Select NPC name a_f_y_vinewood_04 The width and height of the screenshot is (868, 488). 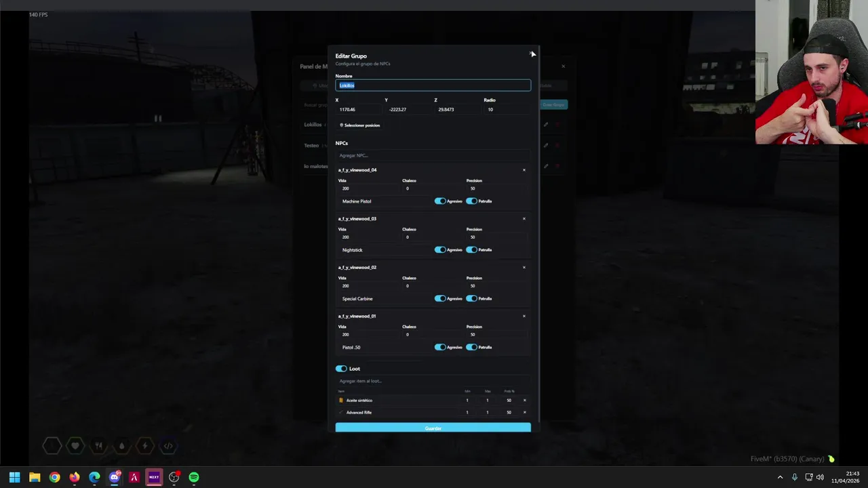(357, 170)
